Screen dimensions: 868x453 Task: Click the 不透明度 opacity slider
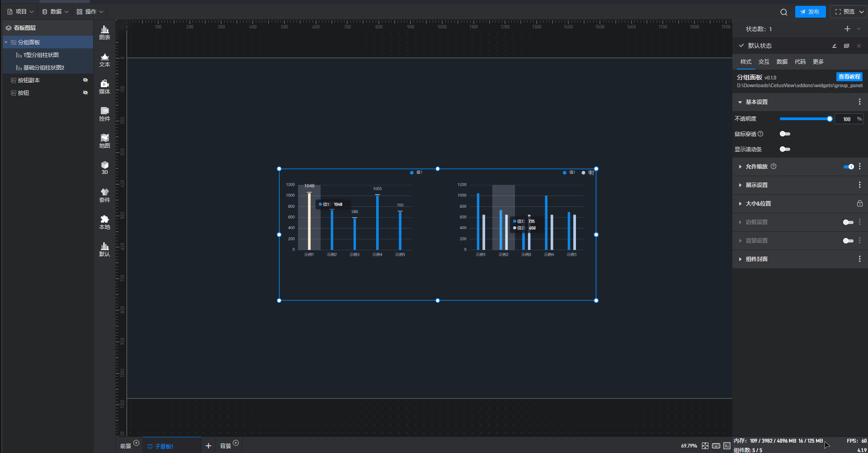click(x=805, y=119)
